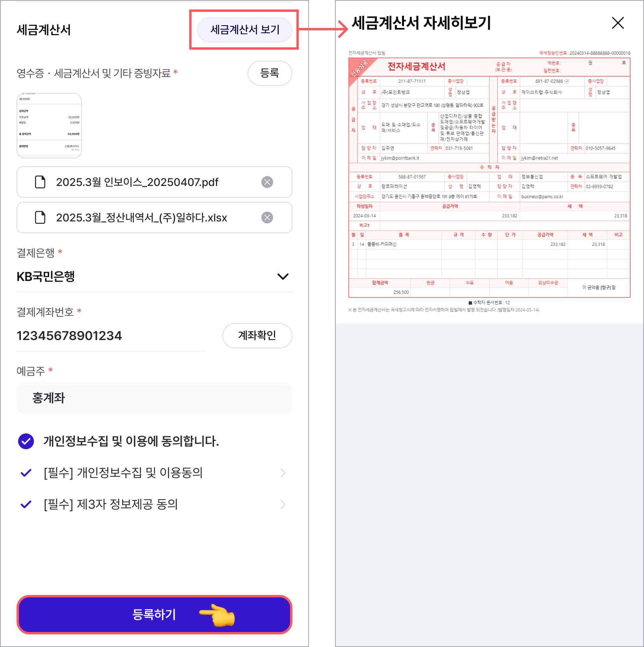The image size is (644, 647).
Task: Verify account with 계좌확인 button
Action: coord(257,336)
